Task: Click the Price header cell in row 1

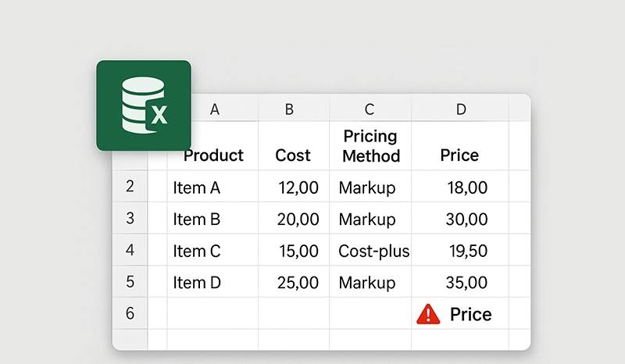Action: (460, 146)
